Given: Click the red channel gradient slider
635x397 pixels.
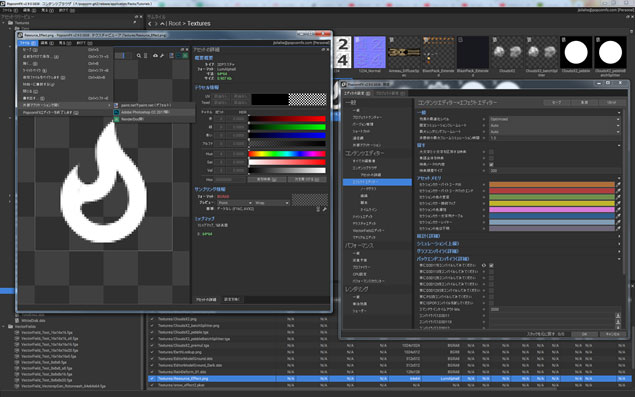Looking at the screenshot, I should 287,119.
